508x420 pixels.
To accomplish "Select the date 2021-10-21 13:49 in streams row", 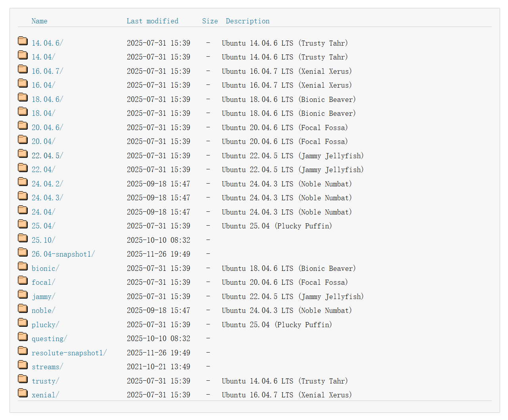I will (158, 367).
